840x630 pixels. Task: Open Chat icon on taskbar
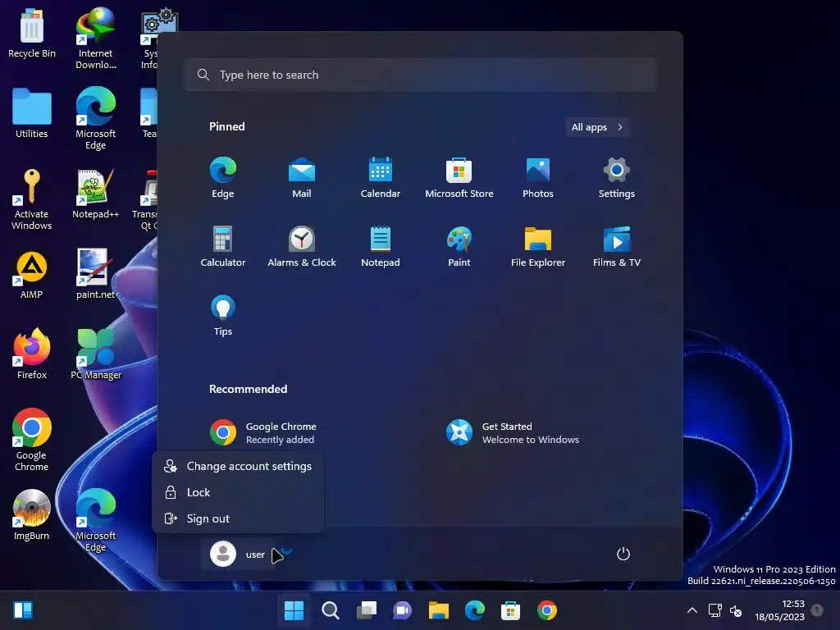point(402,610)
